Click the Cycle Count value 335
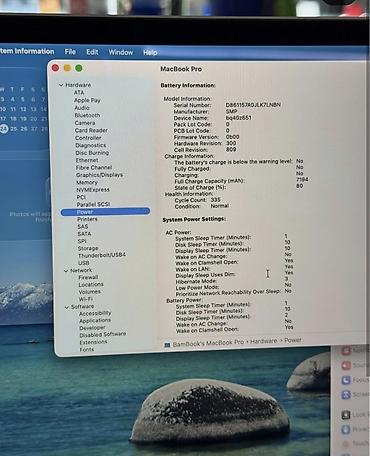Viewport: 370px width, 456px height. click(215, 200)
